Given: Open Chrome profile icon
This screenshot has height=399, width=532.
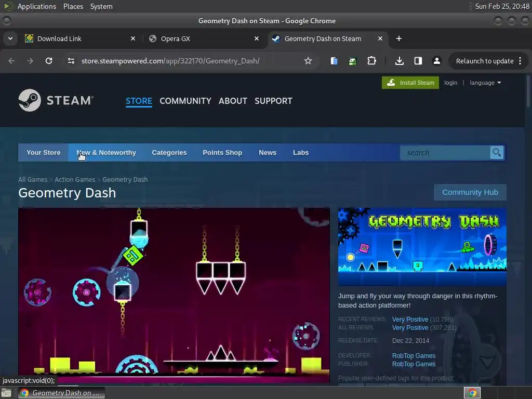Looking at the screenshot, I should coord(436,61).
